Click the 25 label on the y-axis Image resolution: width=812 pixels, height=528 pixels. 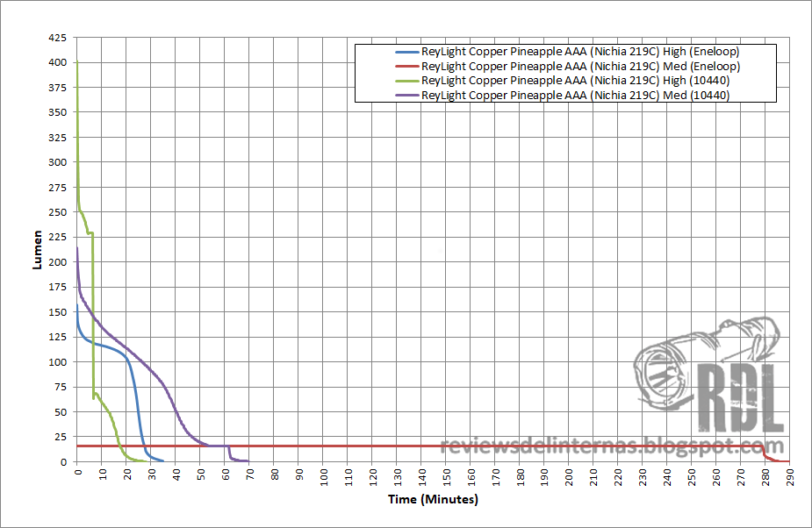click(61, 437)
